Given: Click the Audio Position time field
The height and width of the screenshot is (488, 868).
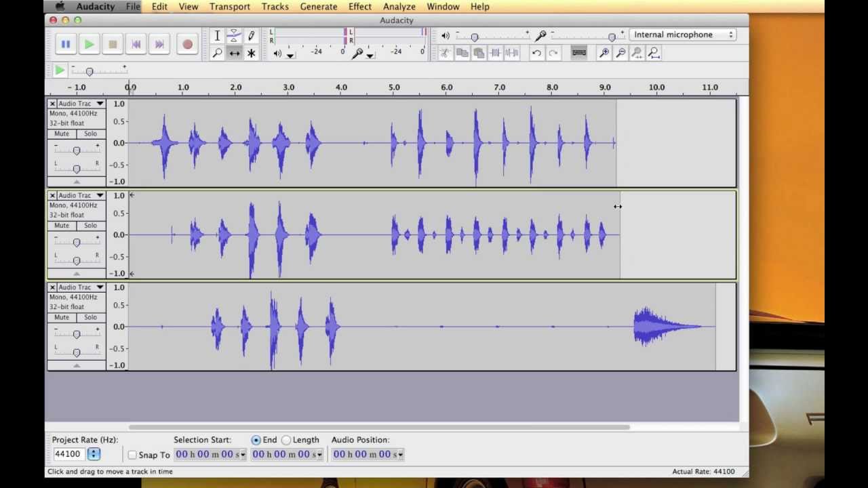Looking at the screenshot, I should pyautogui.click(x=368, y=454).
